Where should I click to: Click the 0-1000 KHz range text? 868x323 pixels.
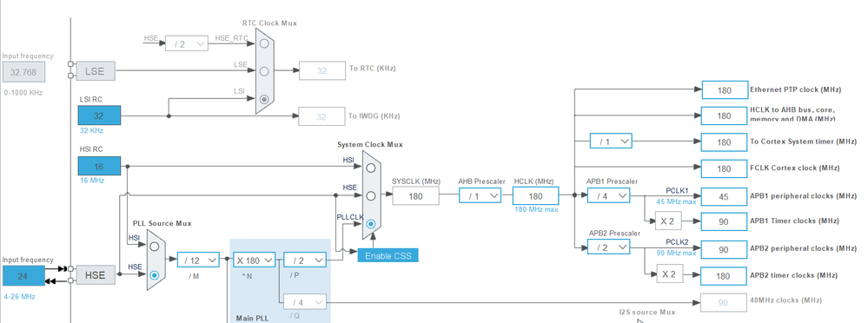tap(23, 92)
